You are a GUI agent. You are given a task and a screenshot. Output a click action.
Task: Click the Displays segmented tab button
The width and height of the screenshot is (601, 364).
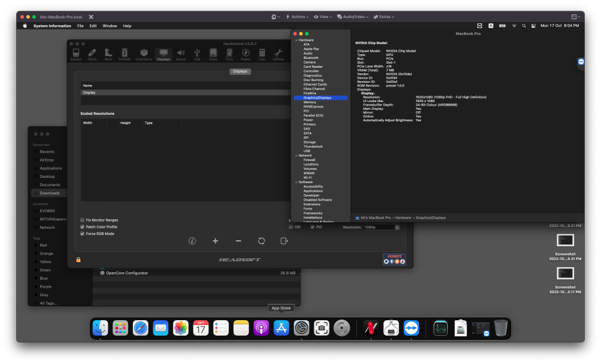[x=240, y=71]
